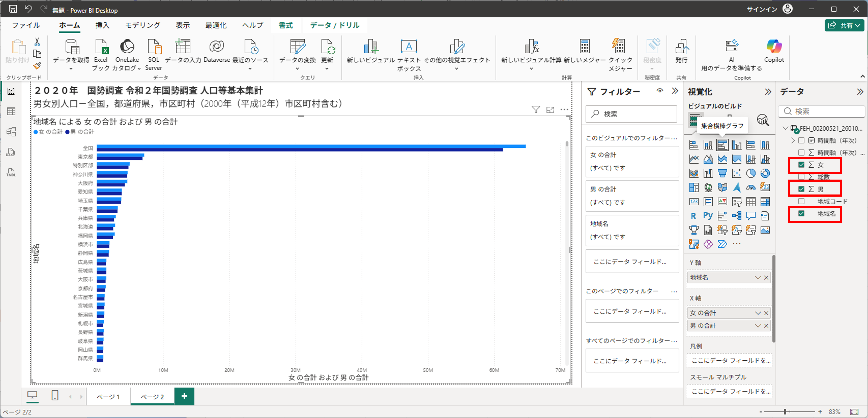Uncheck the 女 field checkbox

[x=801, y=165]
